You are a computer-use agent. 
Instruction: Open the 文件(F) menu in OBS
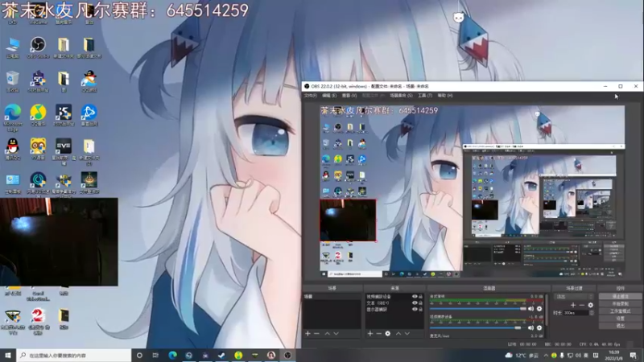point(310,96)
